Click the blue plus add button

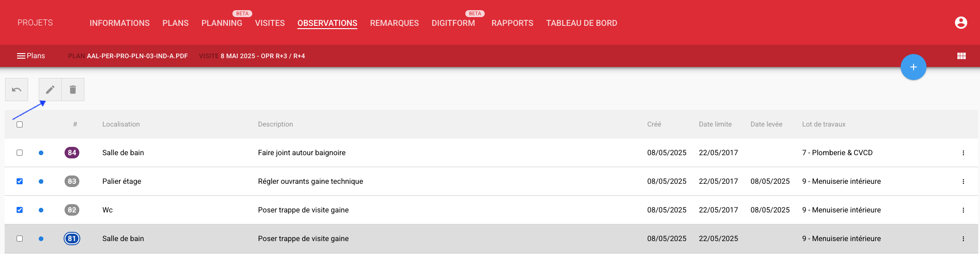click(x=913, y=67)
